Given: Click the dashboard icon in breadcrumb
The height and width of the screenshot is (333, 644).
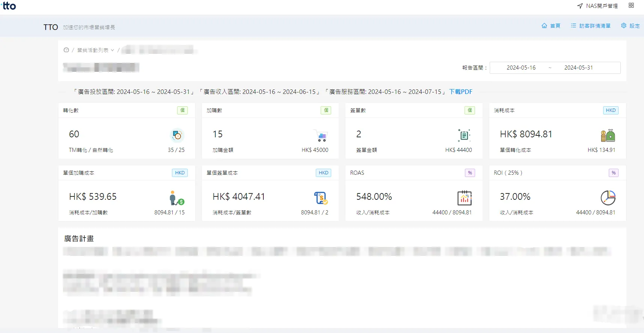Looking at the screenshot, I should pyautogui.click(x=66, y=50).
